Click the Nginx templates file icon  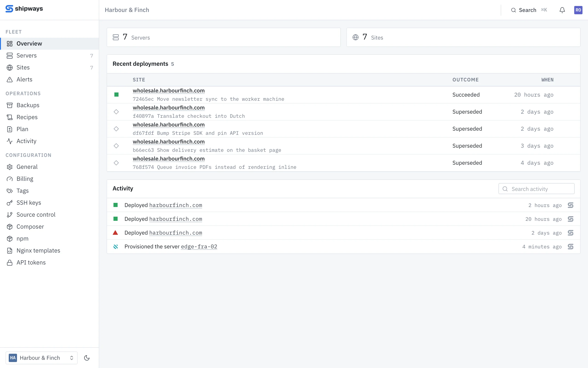(x=10, y=250)
